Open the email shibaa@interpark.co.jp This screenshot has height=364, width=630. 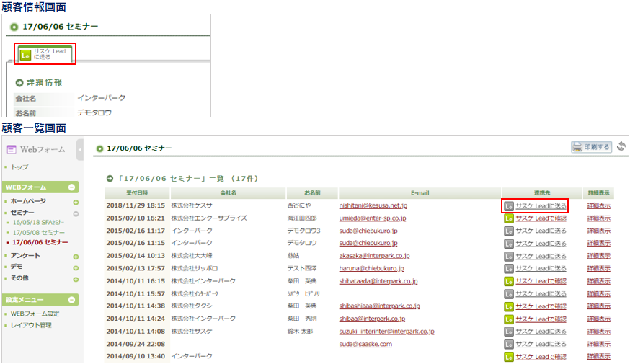[x=372, y=319]
